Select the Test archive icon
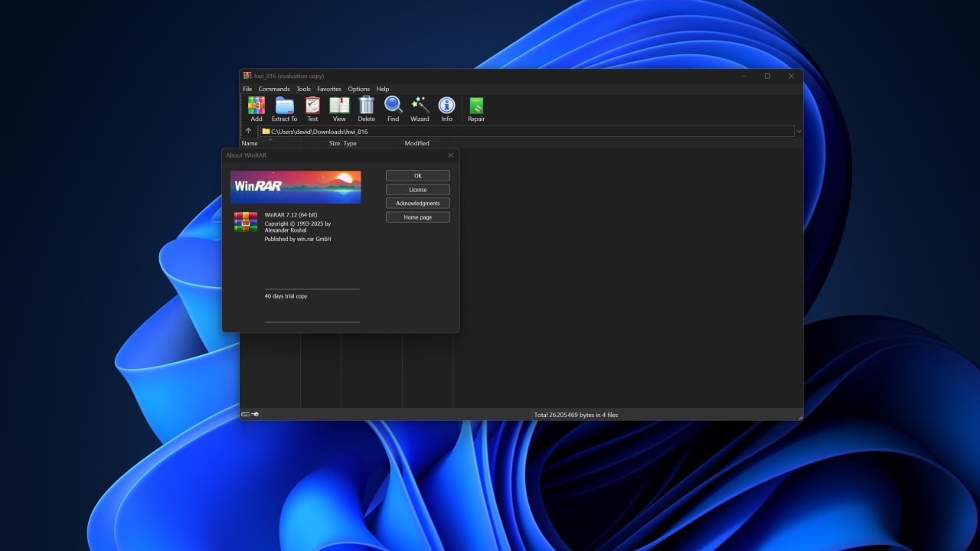 [312, 106]
